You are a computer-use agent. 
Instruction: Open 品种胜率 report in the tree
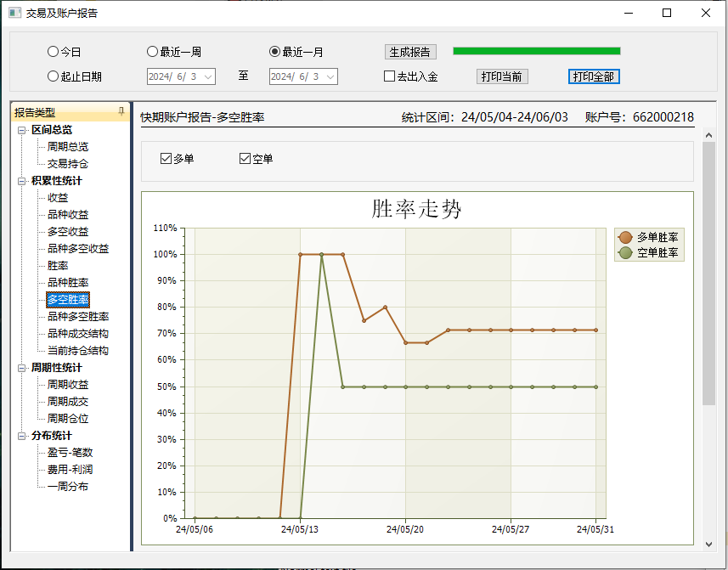click(68, 283)
